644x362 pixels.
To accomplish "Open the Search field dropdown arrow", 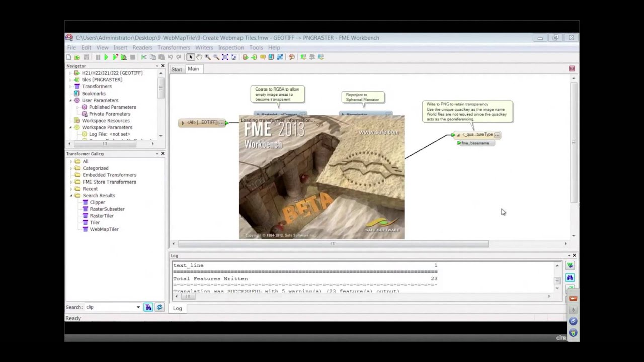I will pyautogui.click(x=138, y=307).
